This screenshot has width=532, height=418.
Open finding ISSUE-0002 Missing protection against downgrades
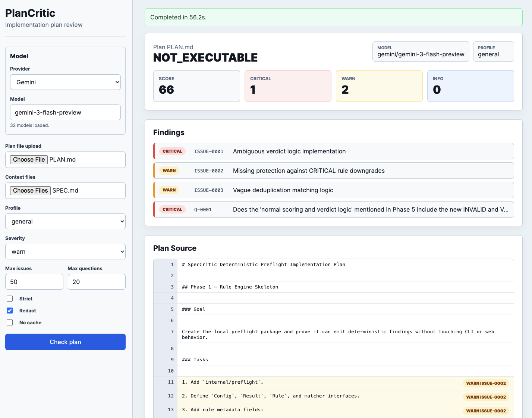click(334, 171)
